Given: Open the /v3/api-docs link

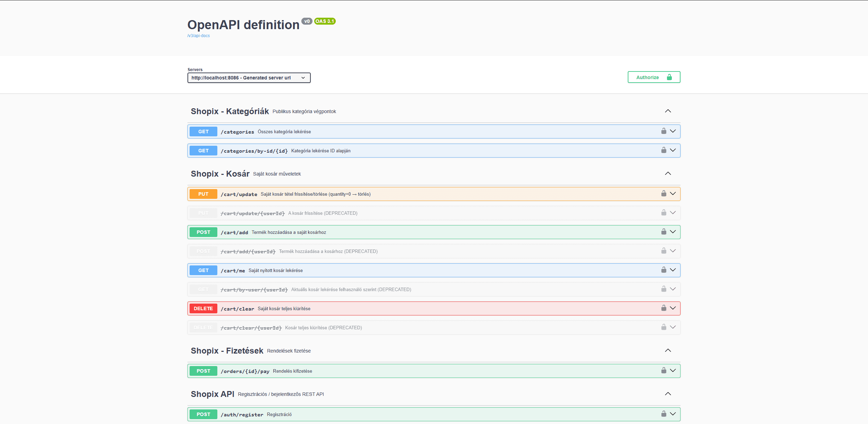Looking at the screenshot, I should pos(199,36).
